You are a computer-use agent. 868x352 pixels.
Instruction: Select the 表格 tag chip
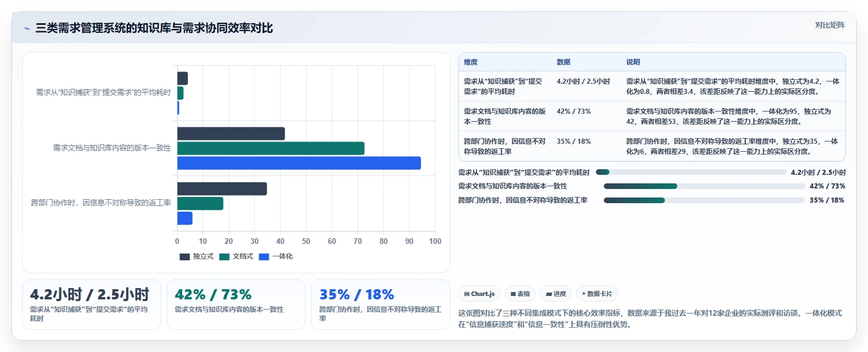(519, 294)
